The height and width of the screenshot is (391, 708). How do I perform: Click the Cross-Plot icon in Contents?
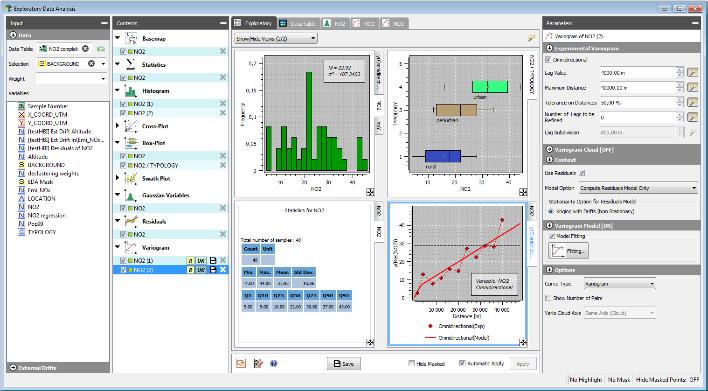[x=131, y=126]
